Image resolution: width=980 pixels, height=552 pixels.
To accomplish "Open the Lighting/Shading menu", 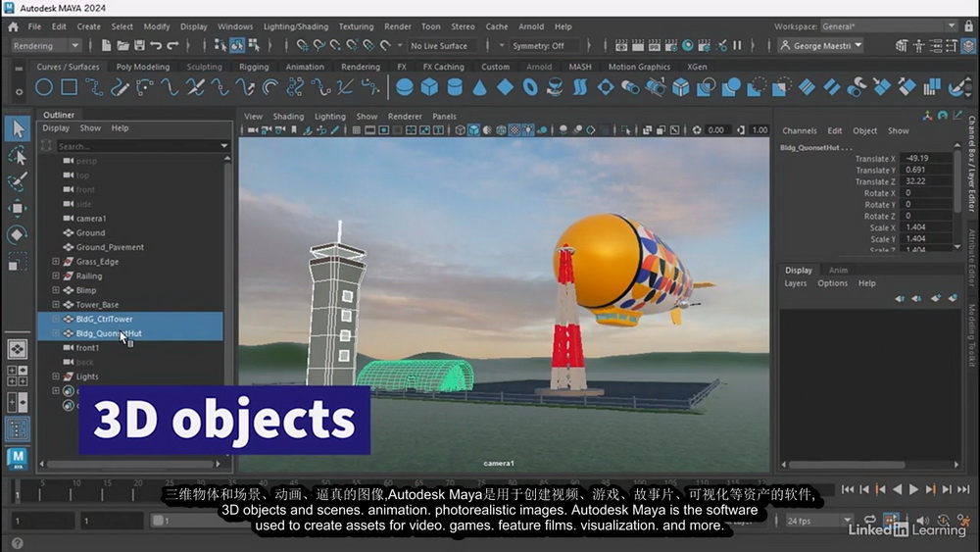I will pos(296,26).
